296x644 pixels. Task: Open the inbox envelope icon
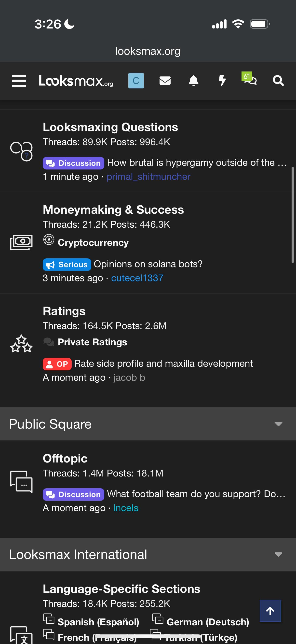tap(165, 81)
